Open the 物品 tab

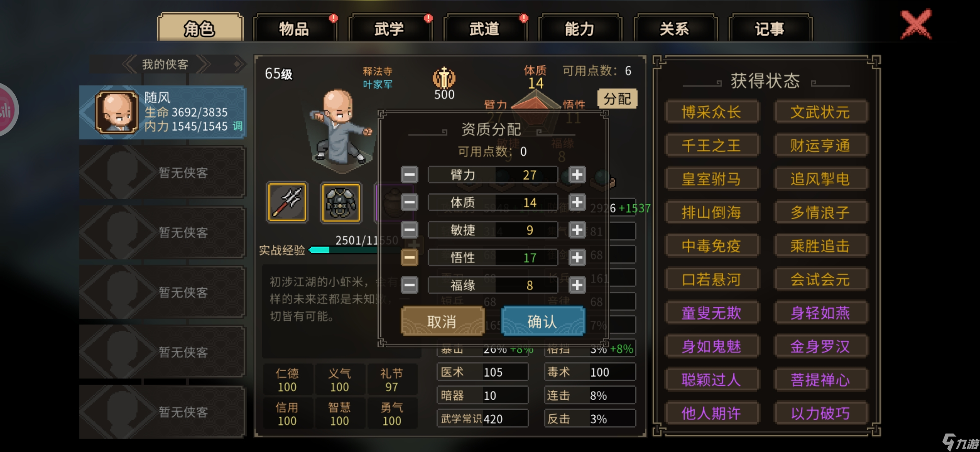click(294, 28)
